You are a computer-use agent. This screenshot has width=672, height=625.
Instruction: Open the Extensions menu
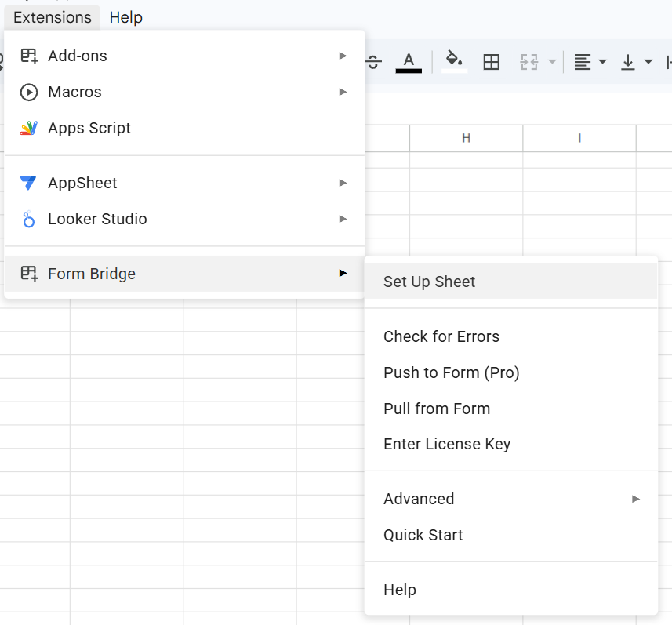point(53,17)
